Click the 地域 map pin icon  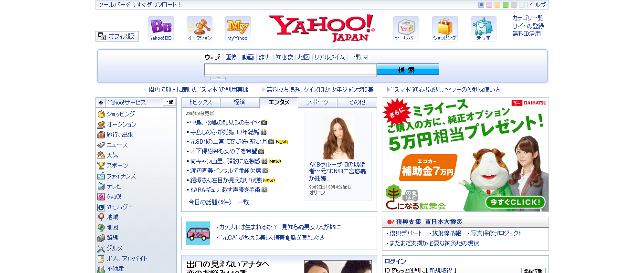101,217
